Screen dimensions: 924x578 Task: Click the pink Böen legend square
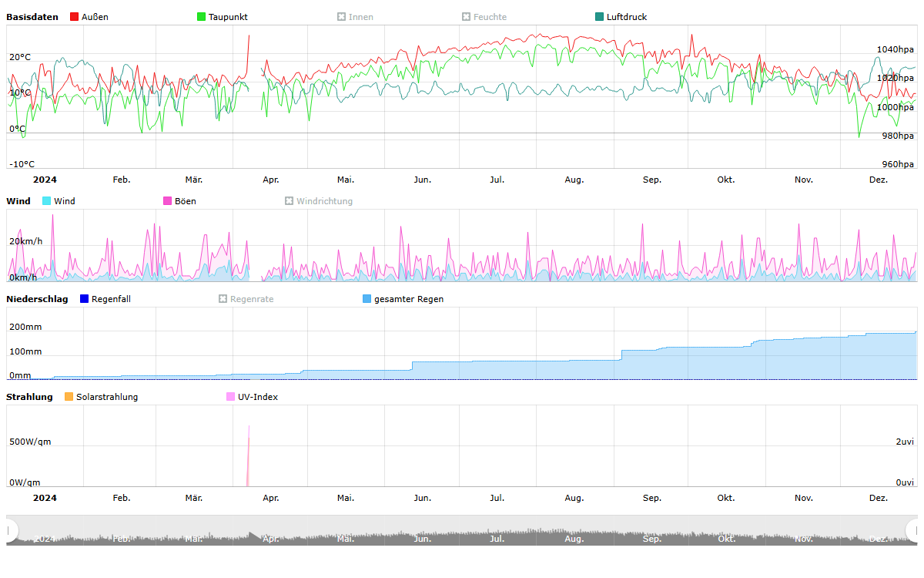click(168, 201)
